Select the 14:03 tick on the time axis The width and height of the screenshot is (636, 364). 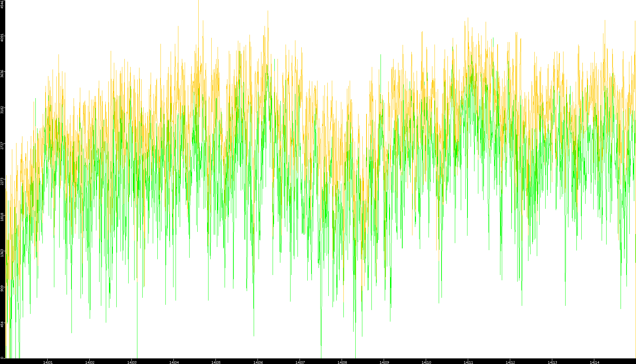click(132, 362)
